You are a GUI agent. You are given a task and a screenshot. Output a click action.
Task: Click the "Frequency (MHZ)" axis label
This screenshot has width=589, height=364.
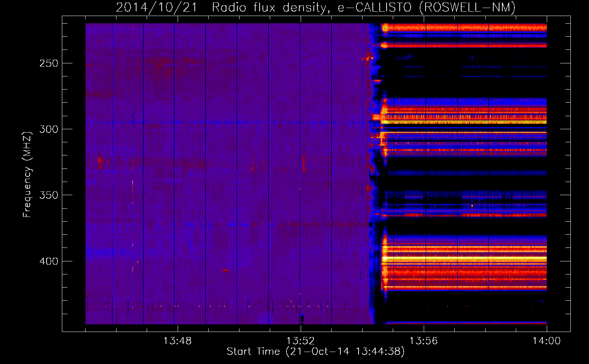[x=27, y=174]
